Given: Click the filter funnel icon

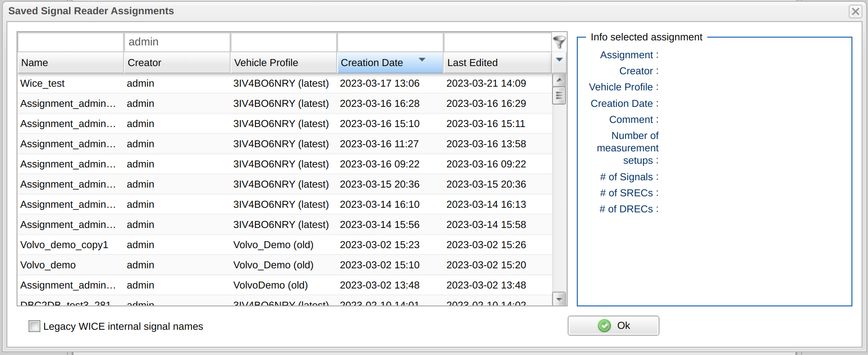Looking at the screenshot, I should click(559, 42).
